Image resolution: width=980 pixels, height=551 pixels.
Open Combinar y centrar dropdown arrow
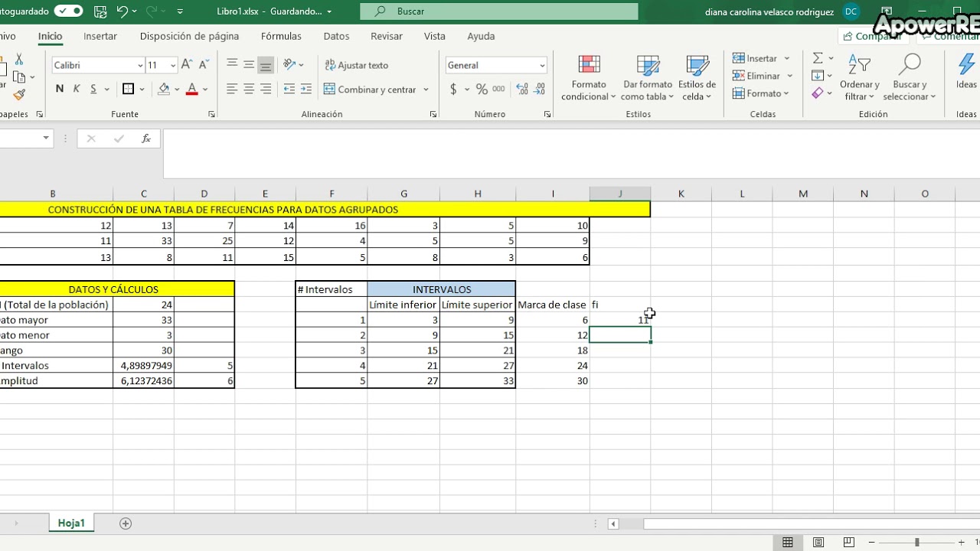tap(426, 90)
